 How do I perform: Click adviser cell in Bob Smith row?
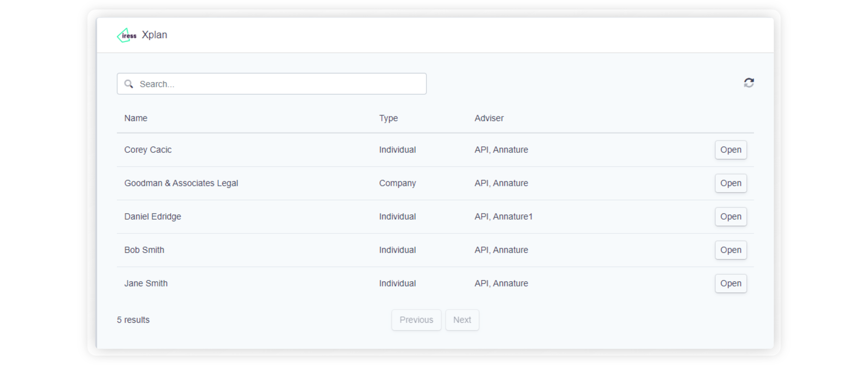point(501,250)
